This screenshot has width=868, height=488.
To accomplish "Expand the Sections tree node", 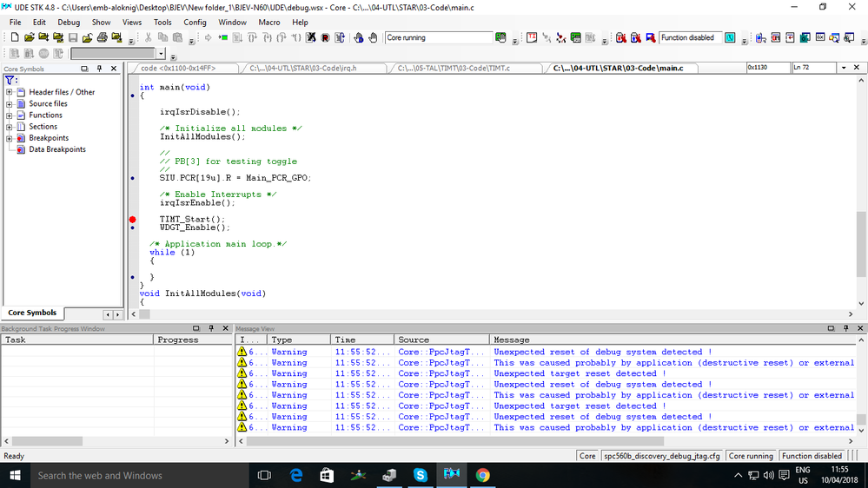I will point(9,127).
